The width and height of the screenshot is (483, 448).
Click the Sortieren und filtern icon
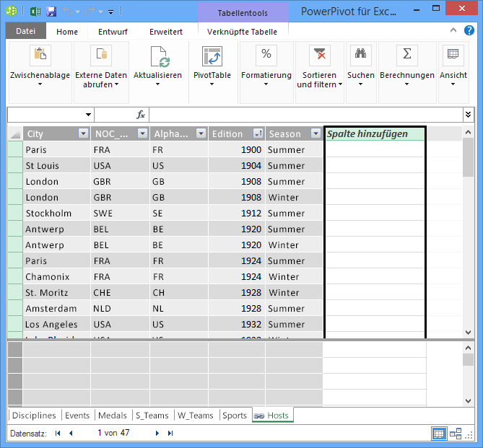319,55
